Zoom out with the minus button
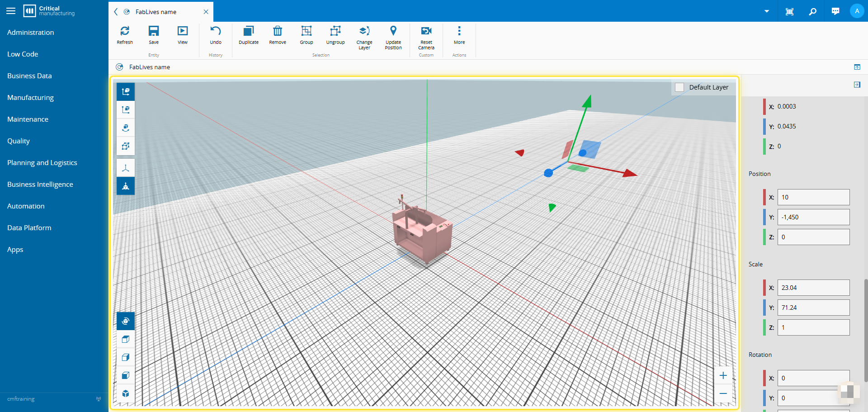 [723, 393]
